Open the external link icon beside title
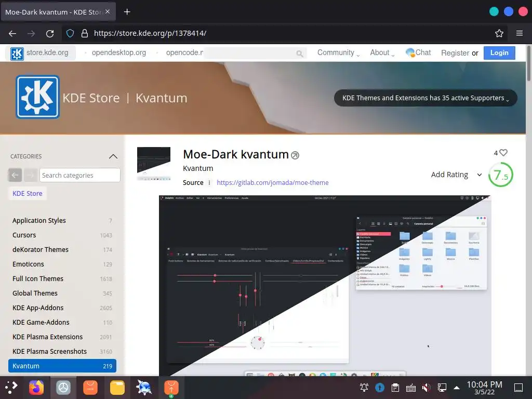Screen dimensions: 532x399 (x=295, y=155)
